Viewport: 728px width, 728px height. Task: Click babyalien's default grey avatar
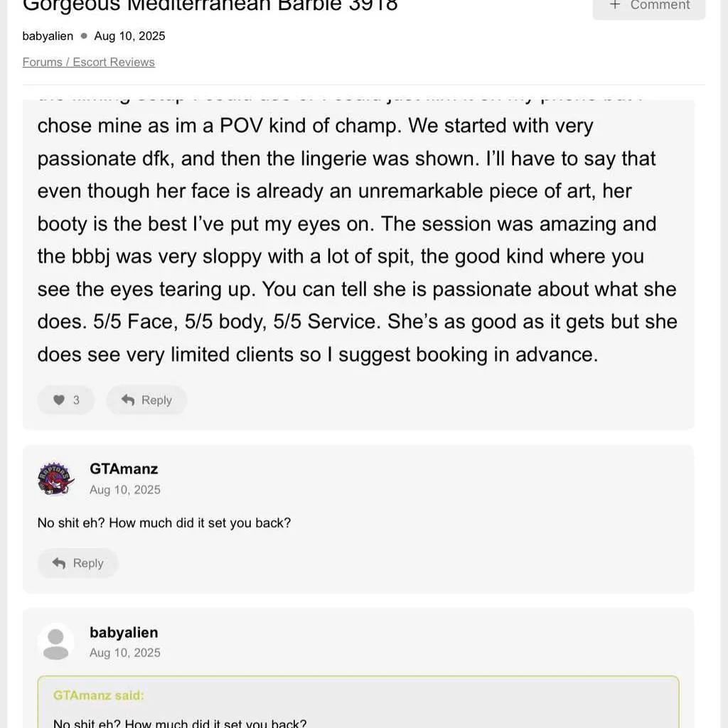(55, 642)
